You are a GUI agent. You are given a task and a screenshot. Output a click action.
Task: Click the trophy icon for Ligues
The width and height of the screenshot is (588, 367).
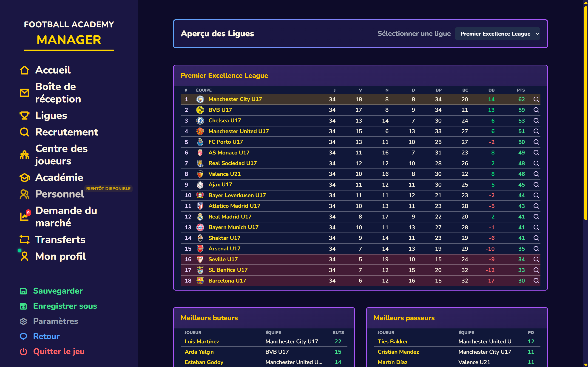[x=24, y=115]
